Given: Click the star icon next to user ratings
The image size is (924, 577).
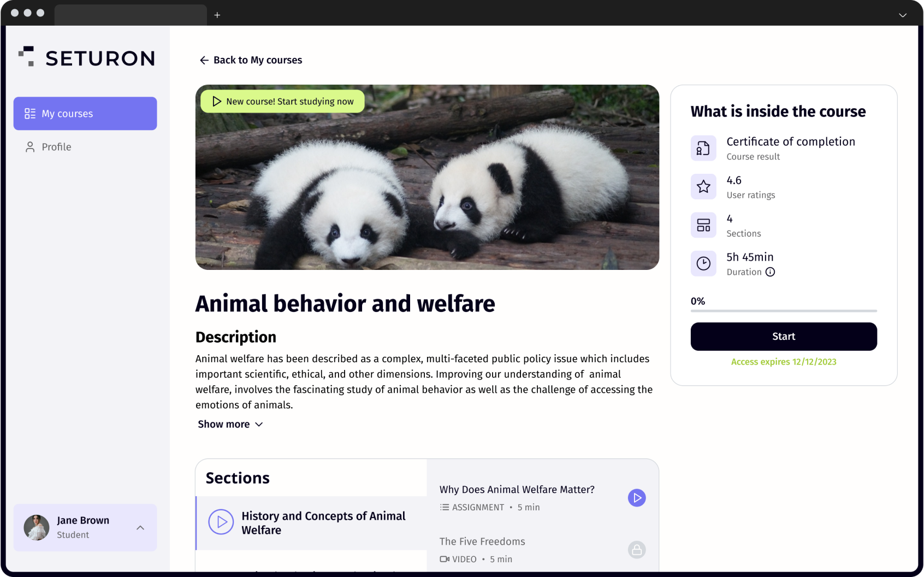Looking at the screenshot, I should pos(703,186).
